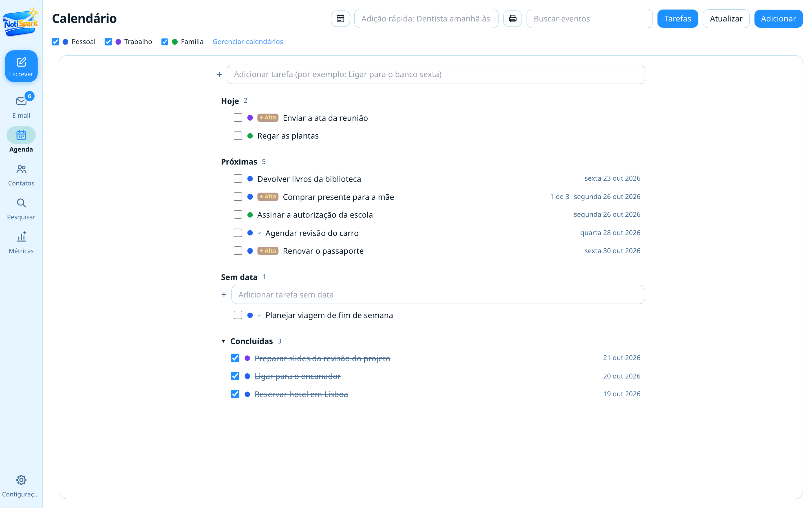Toggle the Família calendar checkbox
This screenshot has height=508, width=812.
(x=165, y=42)
